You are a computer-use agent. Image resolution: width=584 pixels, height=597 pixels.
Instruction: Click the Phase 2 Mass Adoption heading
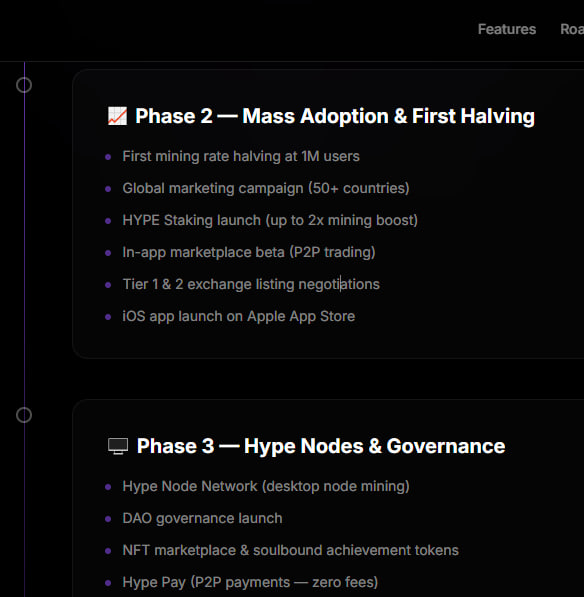click(x=335, y=116)
